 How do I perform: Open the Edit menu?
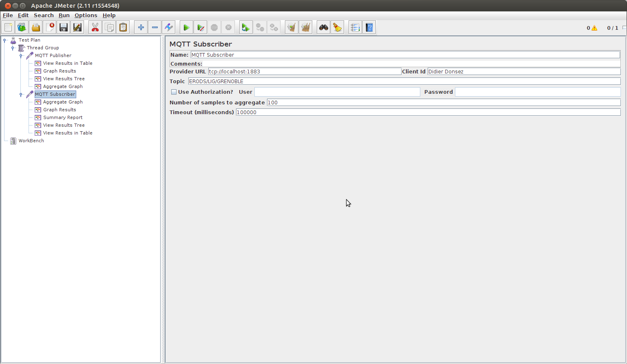tap(23, 15)
